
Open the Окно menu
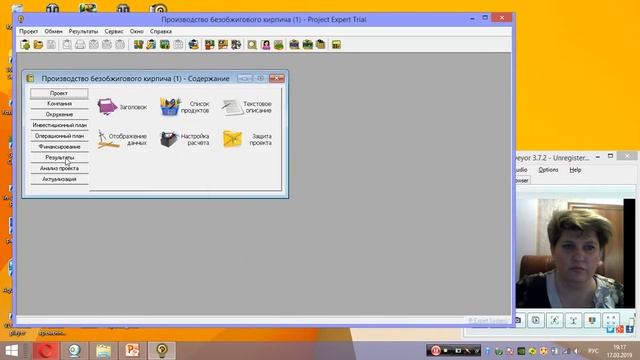(137, 31)
